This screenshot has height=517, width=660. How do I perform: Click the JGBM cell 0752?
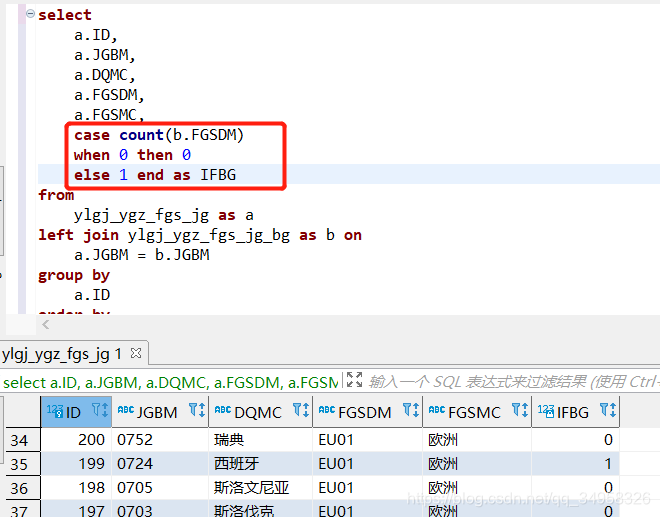[160, 440]
